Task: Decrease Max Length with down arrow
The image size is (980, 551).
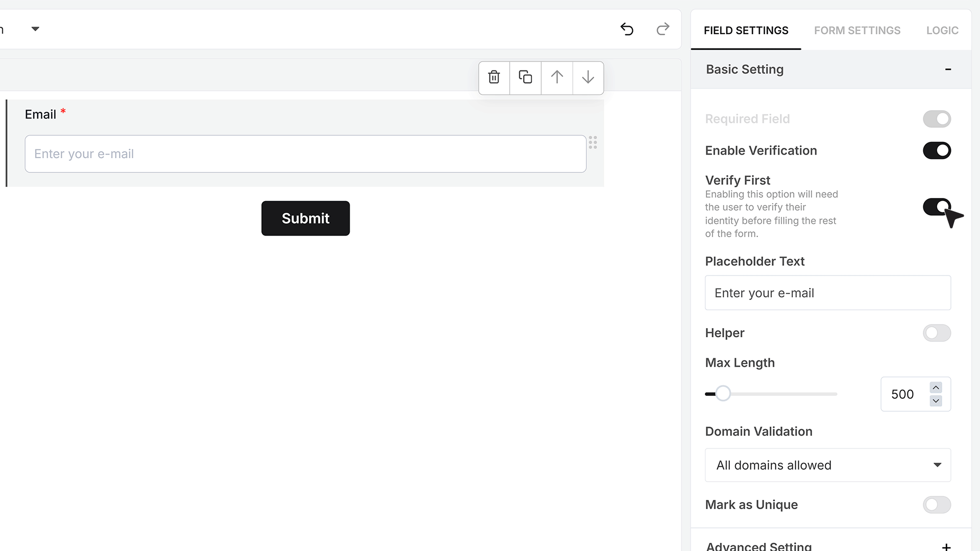Action: tap(936, 401)
